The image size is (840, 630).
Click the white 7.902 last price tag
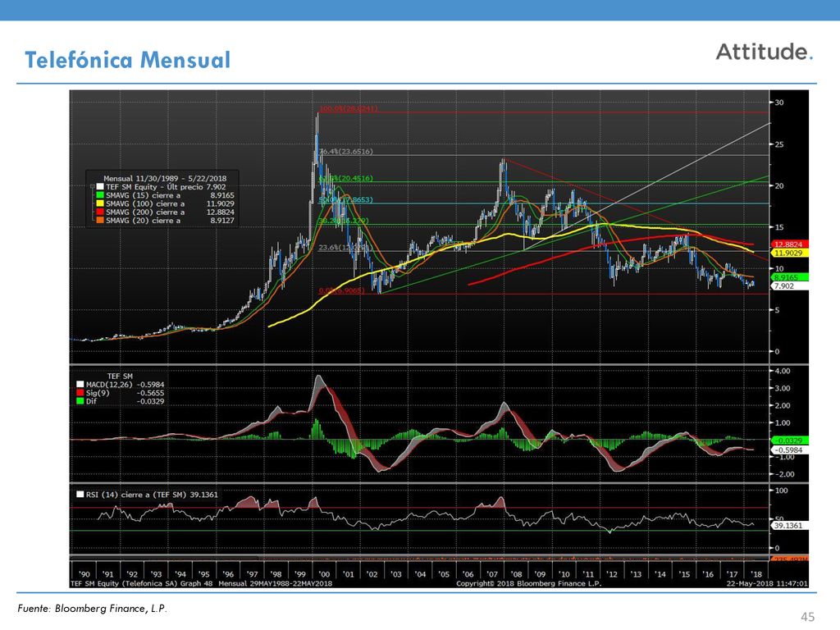coord(788,286)
